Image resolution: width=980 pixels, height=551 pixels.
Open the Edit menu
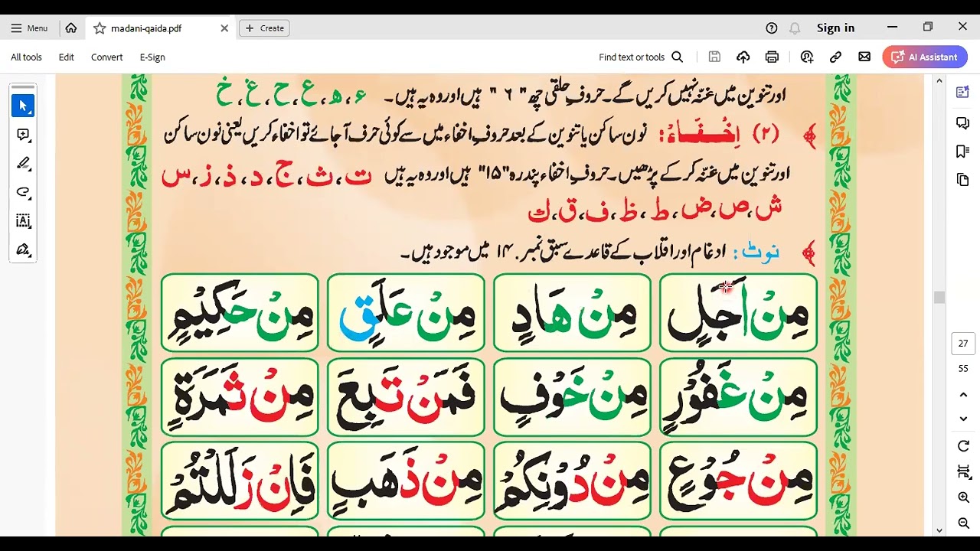click(x=67, y=57)
